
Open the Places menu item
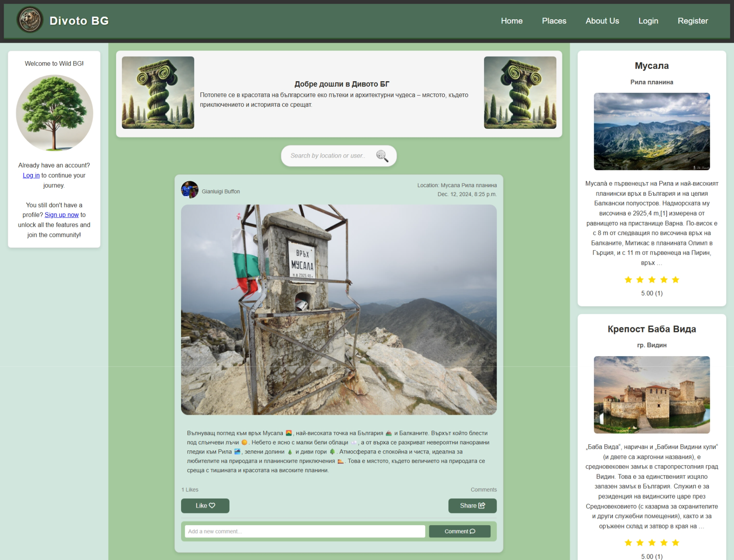click(x=554, y=21)
